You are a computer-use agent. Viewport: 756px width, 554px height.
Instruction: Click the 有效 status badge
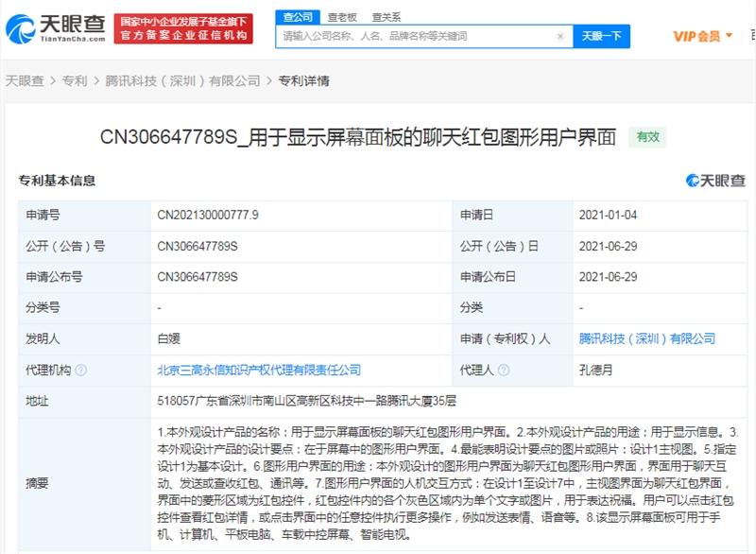(647, 137)
